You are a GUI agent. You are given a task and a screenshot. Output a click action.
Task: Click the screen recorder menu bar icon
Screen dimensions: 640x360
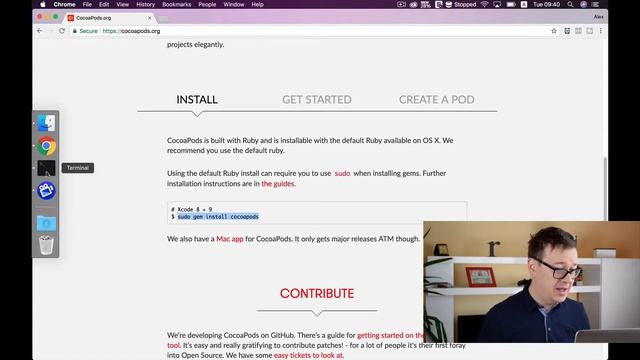pos(402,4)
